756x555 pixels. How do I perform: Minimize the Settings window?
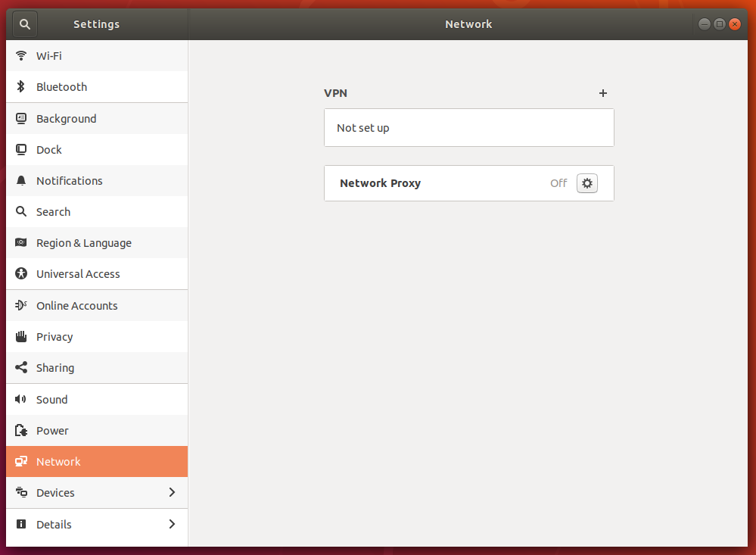coord(705,24)
